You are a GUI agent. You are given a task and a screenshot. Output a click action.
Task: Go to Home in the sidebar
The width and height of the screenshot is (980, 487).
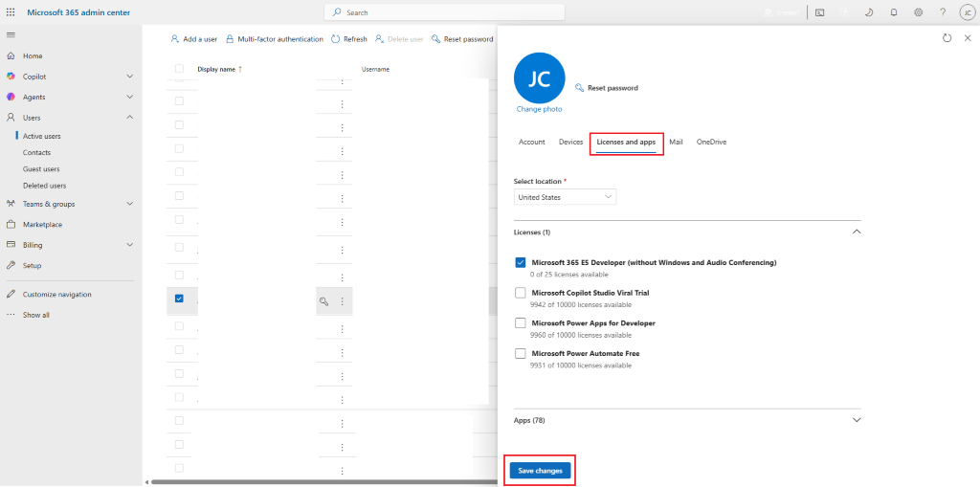click(x=33, y=55)
